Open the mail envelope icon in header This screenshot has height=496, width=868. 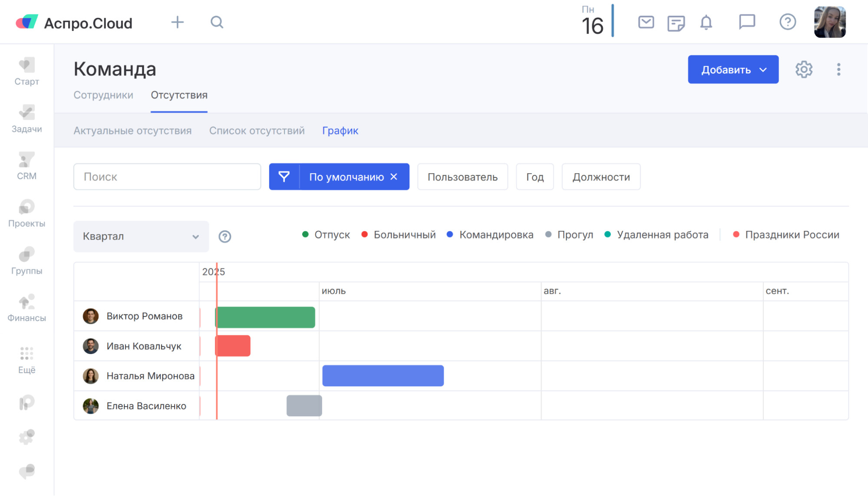[646, 22]
